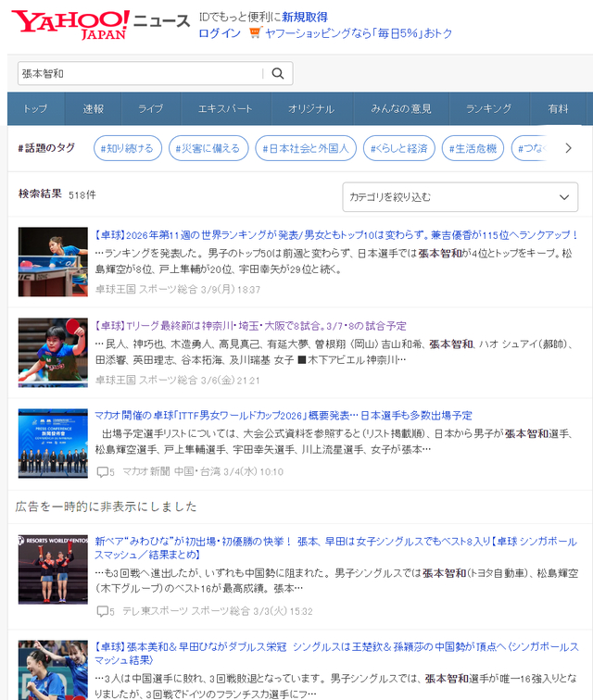Image resolution: width=593 pixels, height=700 pixels.
Task: Open the トップ tab
Action: (x=36, y=108)
